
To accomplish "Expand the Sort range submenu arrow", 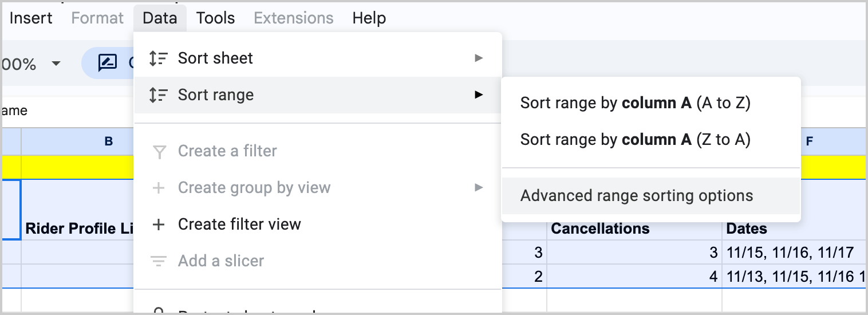I will point(479,95).
